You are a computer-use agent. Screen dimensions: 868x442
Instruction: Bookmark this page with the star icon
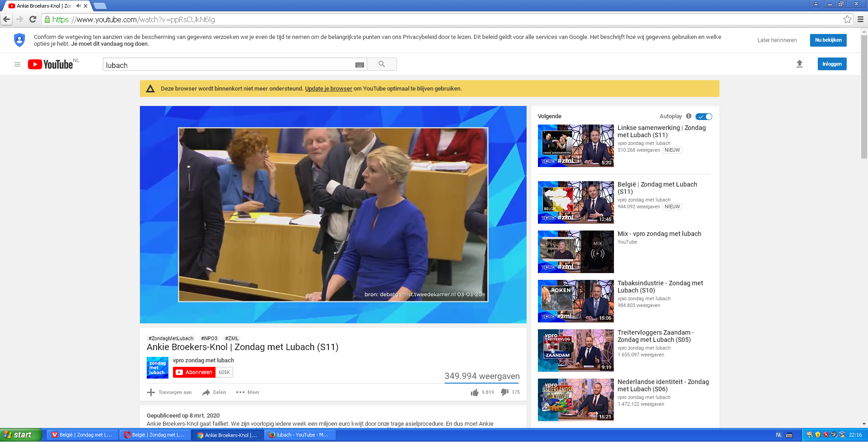tap(847, 19)
